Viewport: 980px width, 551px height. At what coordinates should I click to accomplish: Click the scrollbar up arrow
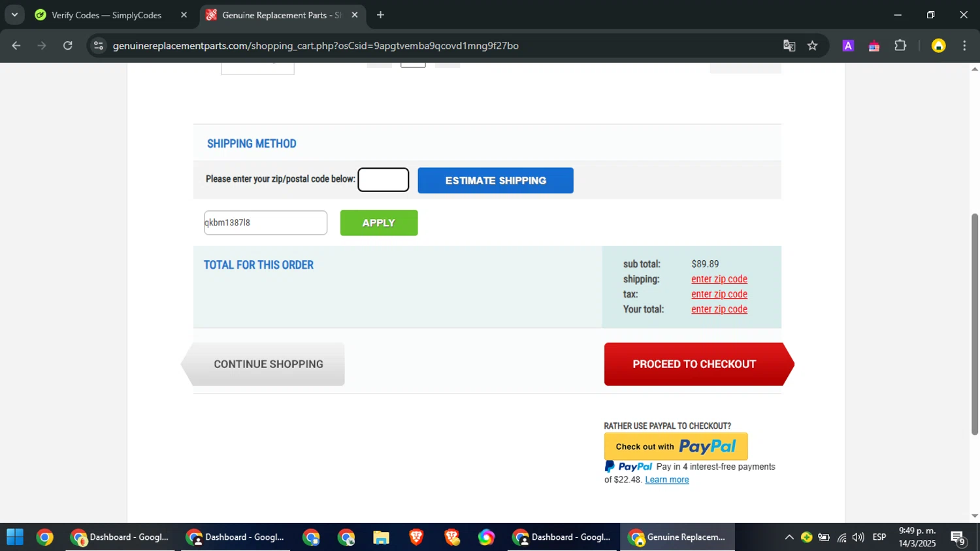(975, 69)
